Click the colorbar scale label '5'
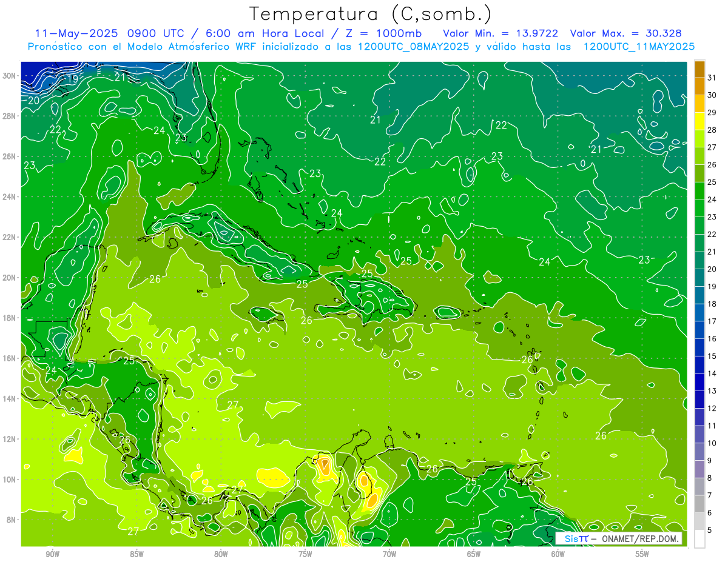This screenshot has height=562, width=728. pyautogui.click(x=710, y=530)
